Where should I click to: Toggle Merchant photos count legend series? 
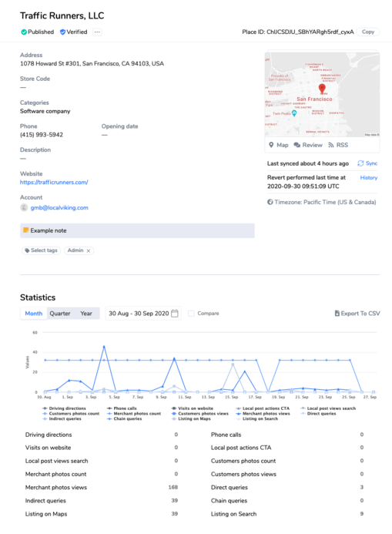(x=134, y=414)
